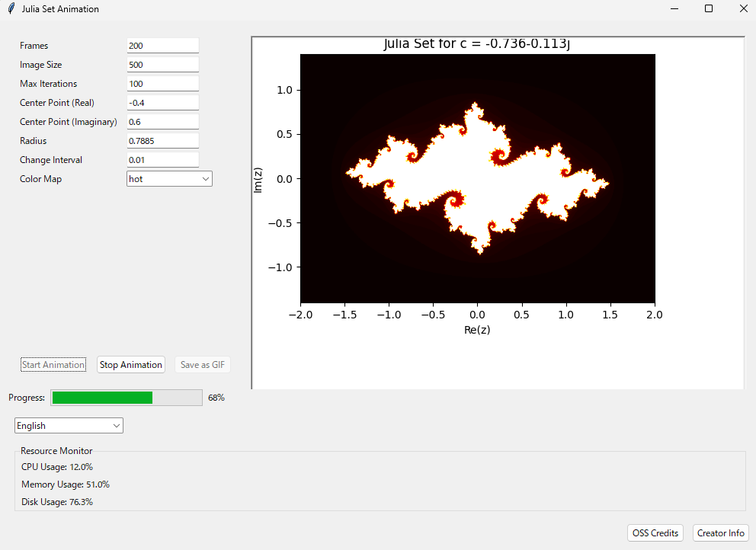Click the 68% progress label
Screen dimensions: 756x550
[x=216, y=397]
